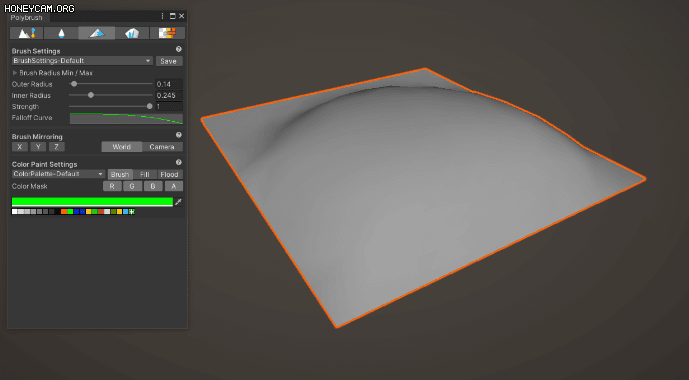Image resolution: width=689 pixels, height=380 pixels.
Task: Activate the eyedropper color picker icon
Action: point(178,202)
